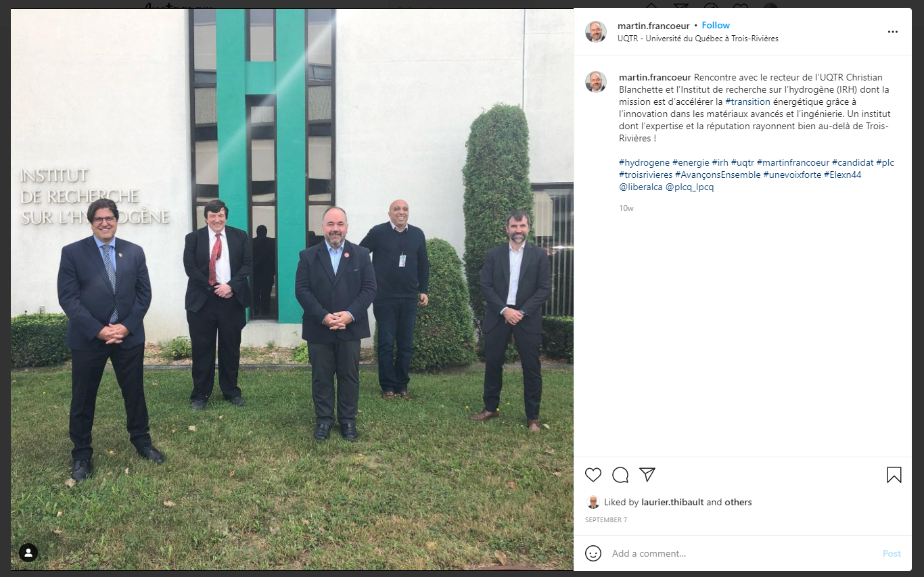The height and width of the screenshot is (577, 924).
Task: Open the #hydrogene hashtag
Action: point(644,162)
